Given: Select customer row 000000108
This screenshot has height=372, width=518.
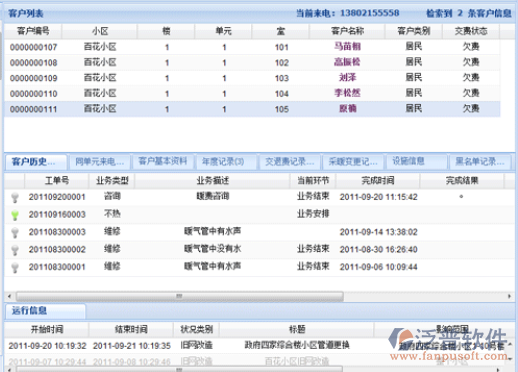Looking at the screenshot, I should tap(252, 62).
